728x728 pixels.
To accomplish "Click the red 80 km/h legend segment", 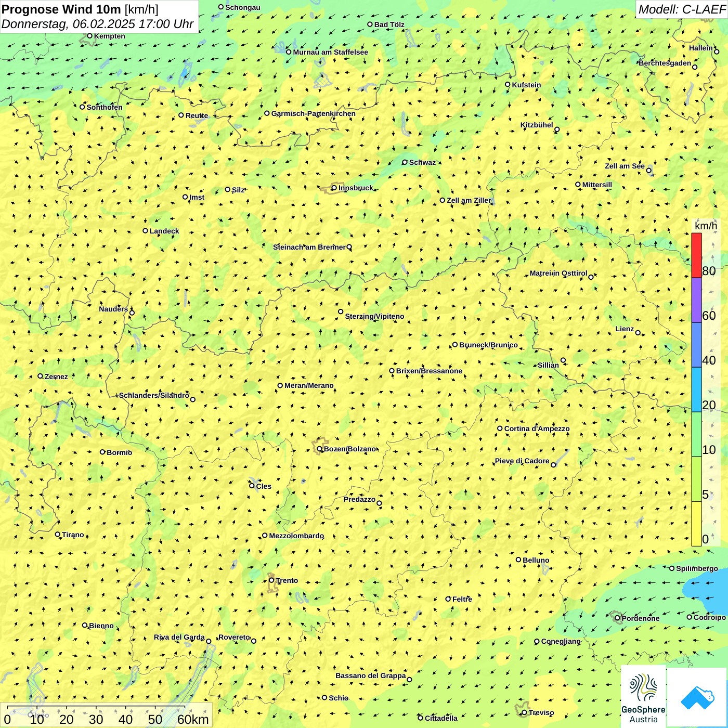I will point(696,255).
